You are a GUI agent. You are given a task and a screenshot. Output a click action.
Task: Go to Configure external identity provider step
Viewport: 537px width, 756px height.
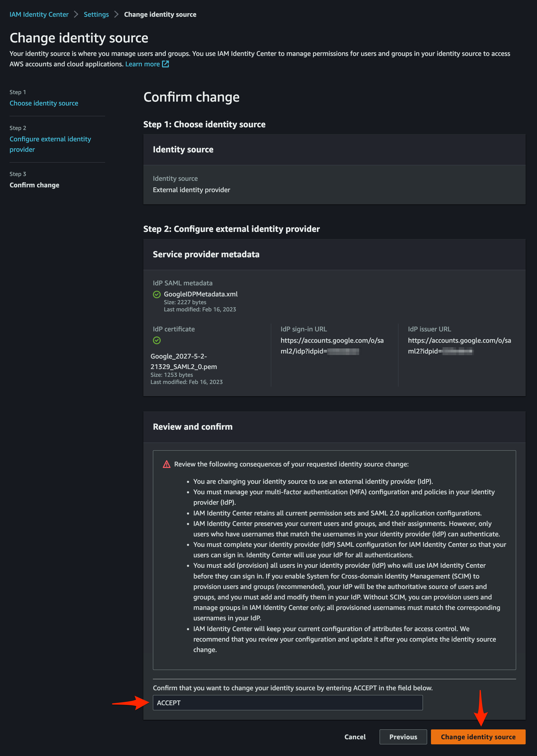point(50,144)
